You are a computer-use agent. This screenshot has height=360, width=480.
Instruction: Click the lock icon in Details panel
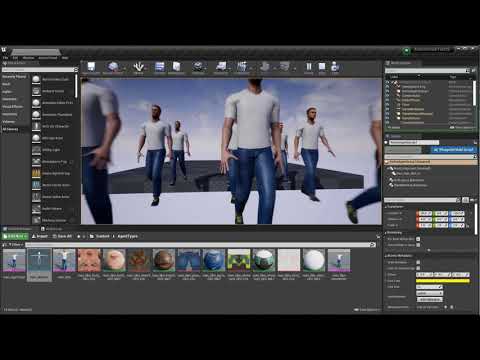(x=475, y=142)
